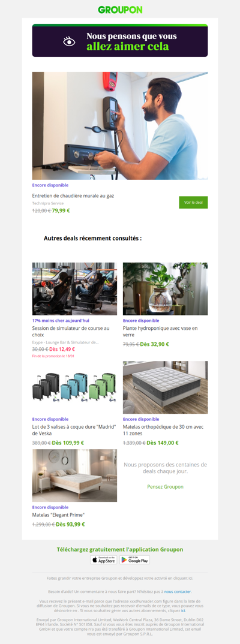
Task: Click "Lot de 3 valises" Madrid title
Action: 74,430
